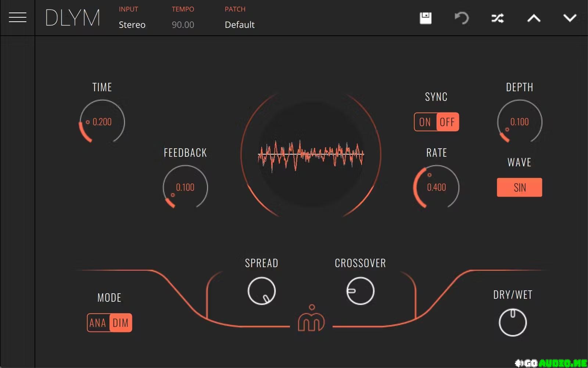588x368 pixels.
Task: Open the Stereo input selector
Action: pyautogui.click(x=132, y=25)
